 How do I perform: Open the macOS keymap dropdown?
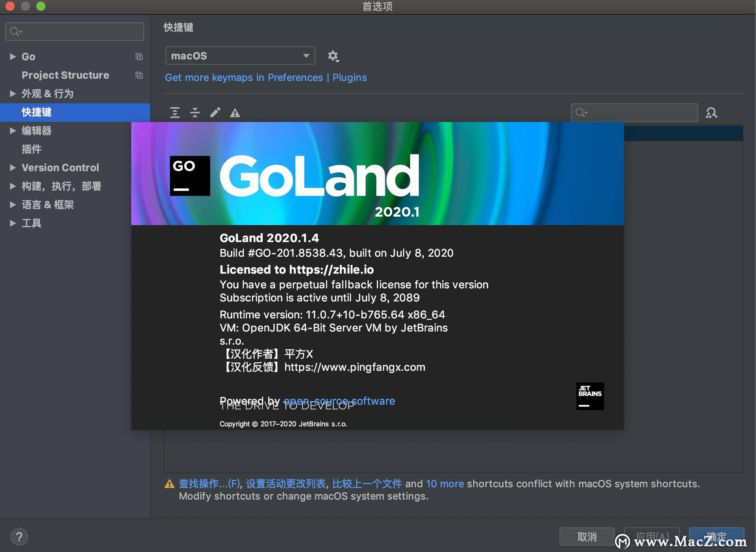(240, 56)
